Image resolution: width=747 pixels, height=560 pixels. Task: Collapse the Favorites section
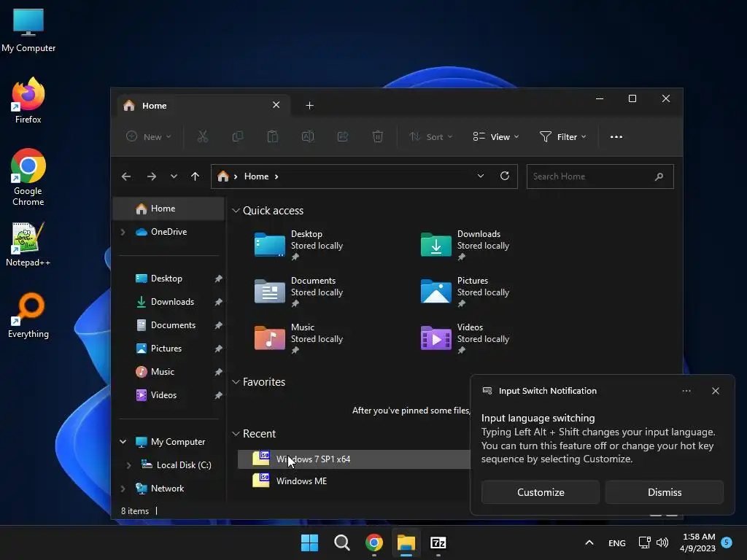point(236,382)
